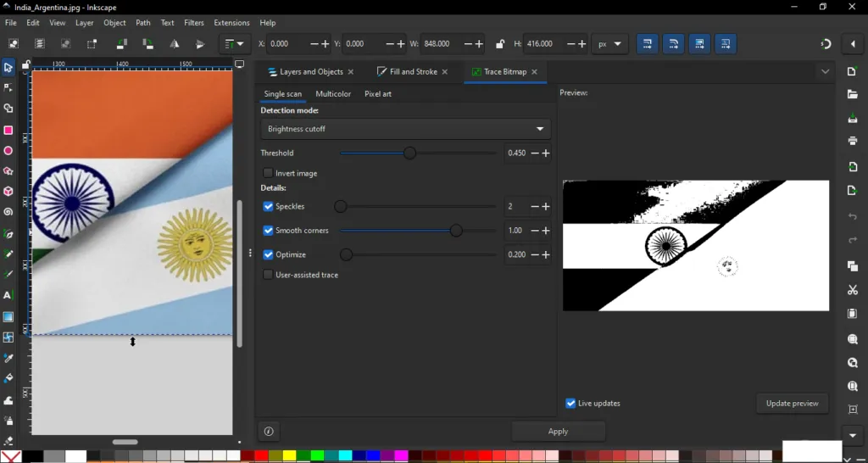Open the Detection mode Brightness cutoff dropdown
The height and width of the screenshot is (463, 868).
click(x=405, y=129)
